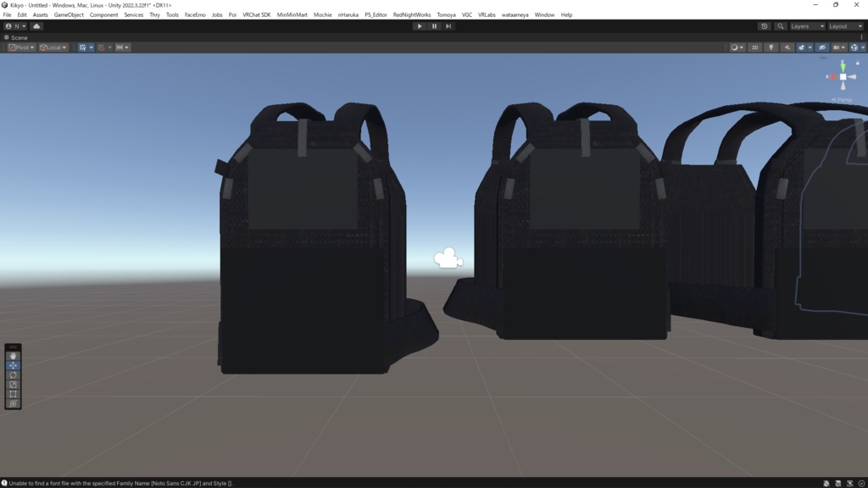The image size is (868, 488).
Task: Open snap increment settings dropdown
Action: (122, 47)
